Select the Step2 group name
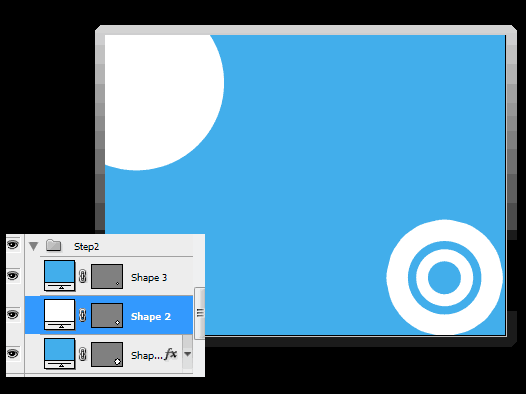526x394 pixels. point(87,247)
